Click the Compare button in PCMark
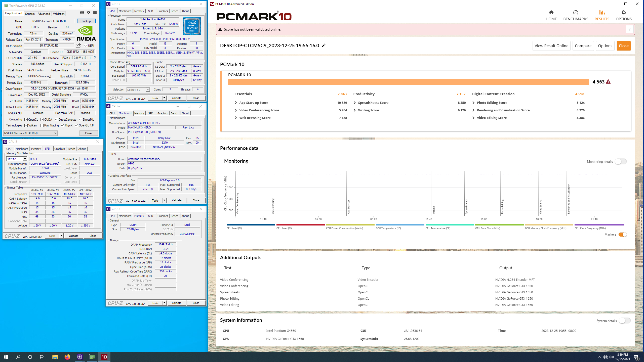The height and width of the screenshot is (362, 644). point(583,46)
